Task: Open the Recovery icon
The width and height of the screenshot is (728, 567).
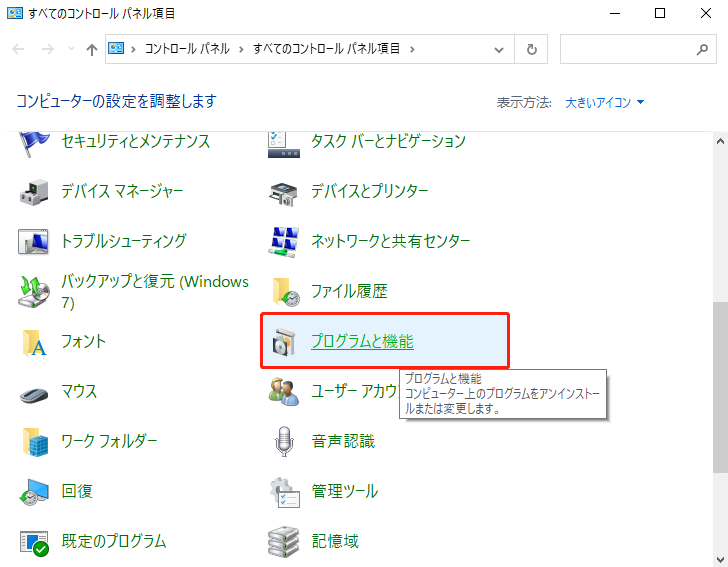Action: tap(34, 492)
